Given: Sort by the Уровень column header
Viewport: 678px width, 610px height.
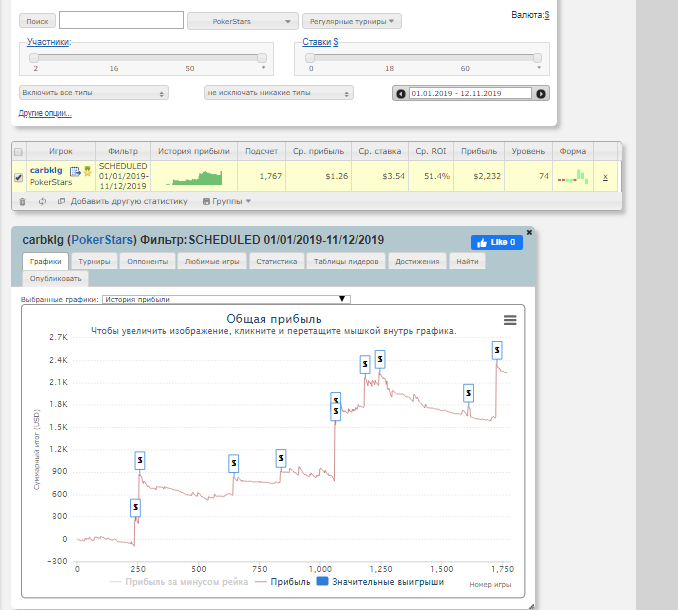Looking at the screenshot, I should [528, 151].
